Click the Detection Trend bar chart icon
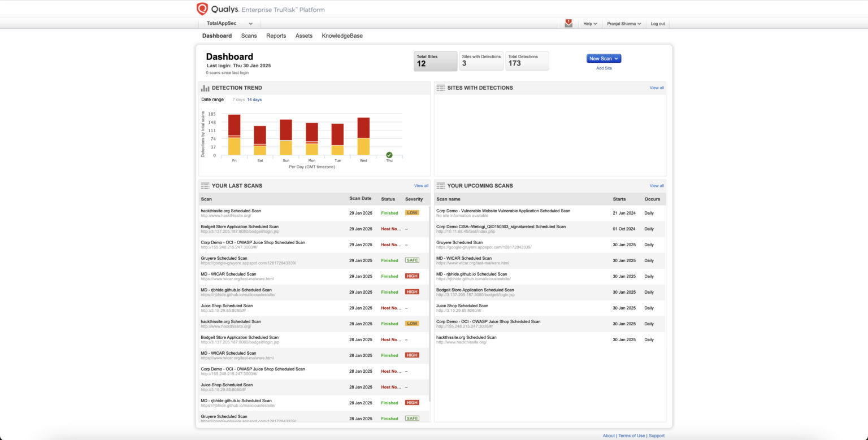The height and width of the screenshot is (440, 868). pyautogui.click(x=205, y=88)
